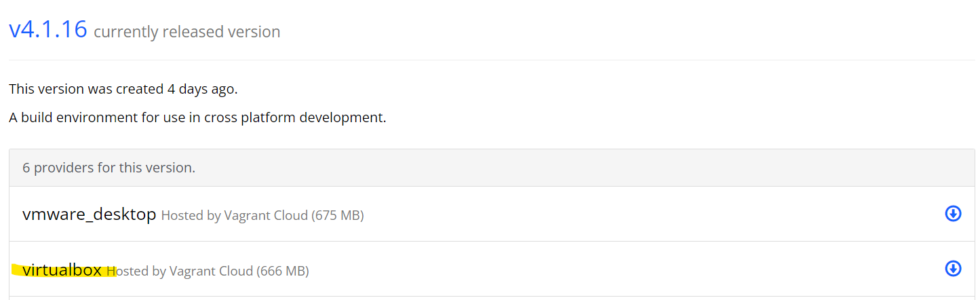
Task: Click the build environment description line
Action: point(197,117)
